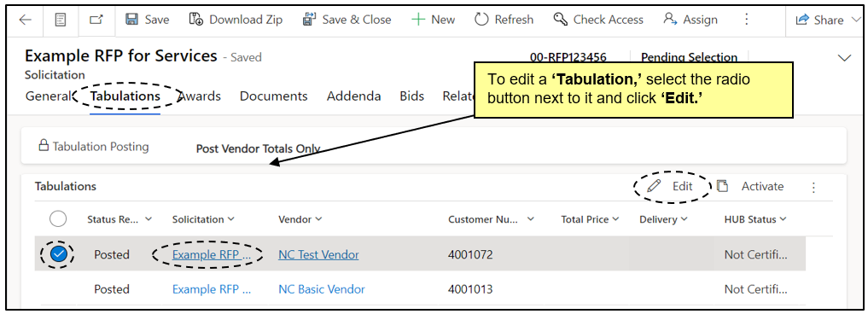The height and width of the screenshot is (314, 868).
Task: Switch to the Addenda tab
Action: pos(353,96)
